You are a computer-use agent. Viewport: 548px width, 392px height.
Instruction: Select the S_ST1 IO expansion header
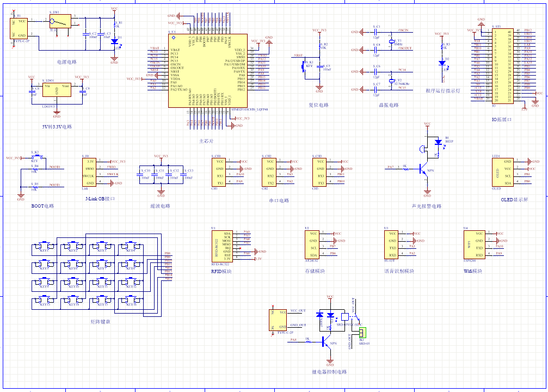pos(503,66)
